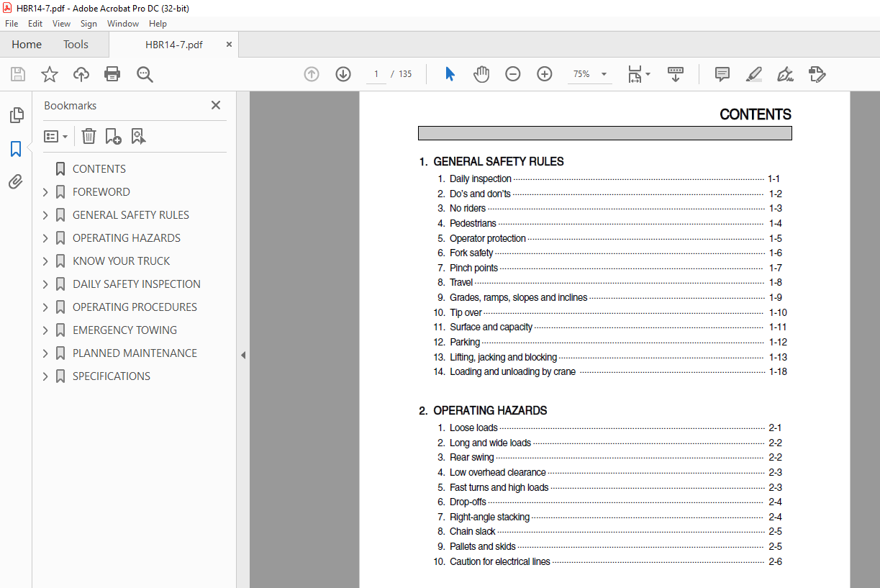Go to previous page arrow

(x=312, y=74)
